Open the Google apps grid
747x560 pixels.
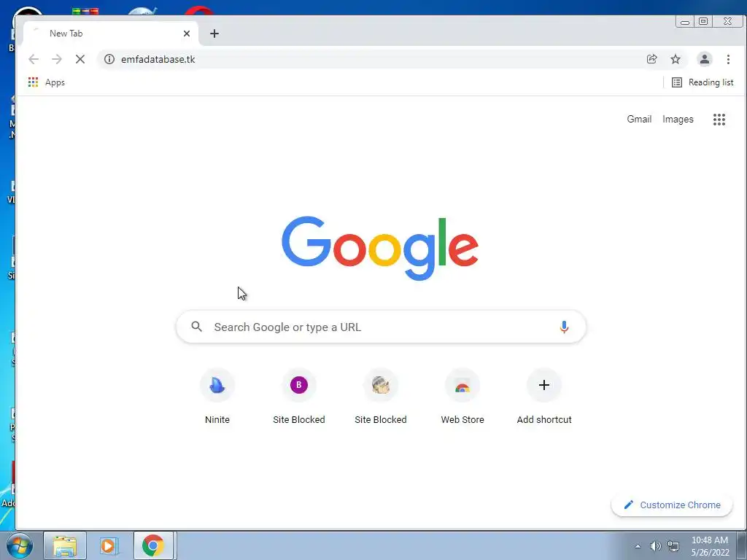click(719, 119)
